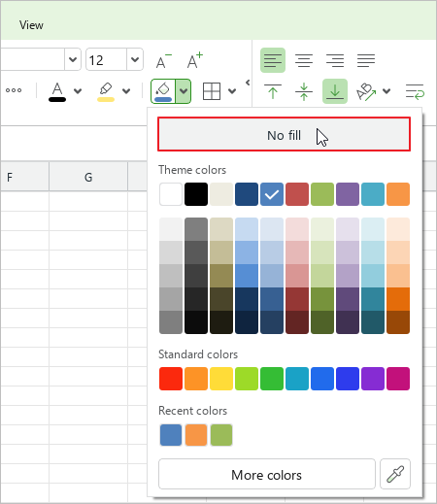Click the borders grid icon

[x=212, y=91]
